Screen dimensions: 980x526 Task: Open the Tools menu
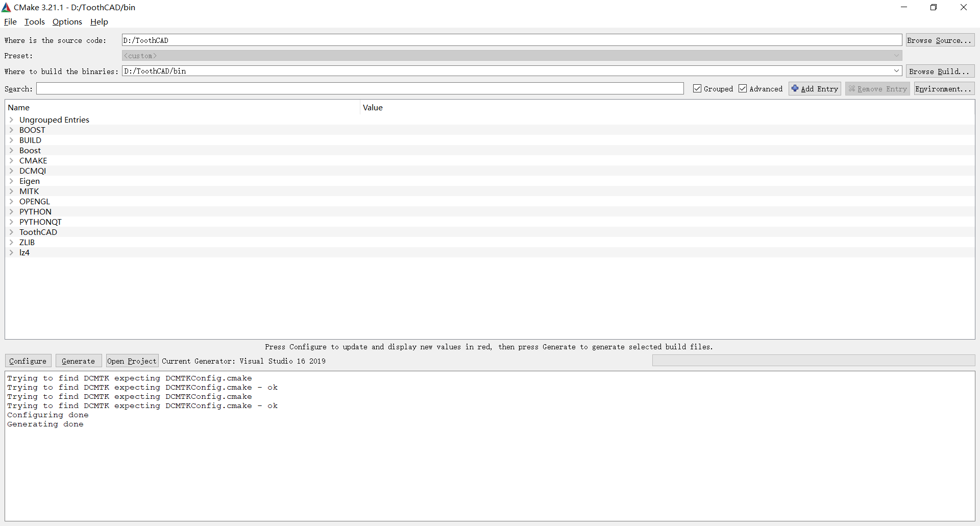[35, 21]
